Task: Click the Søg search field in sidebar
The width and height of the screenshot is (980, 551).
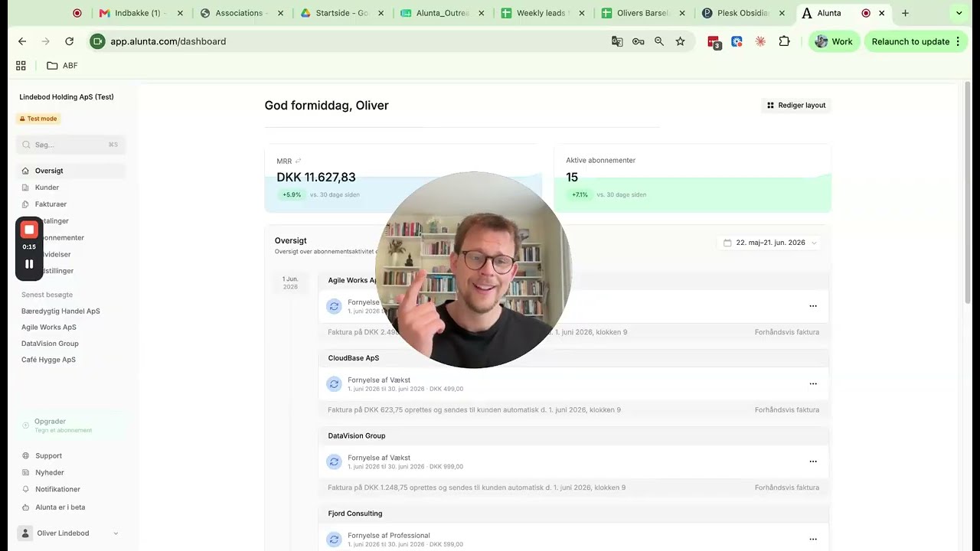Action: pyautogui.click(x=71, y=145)
